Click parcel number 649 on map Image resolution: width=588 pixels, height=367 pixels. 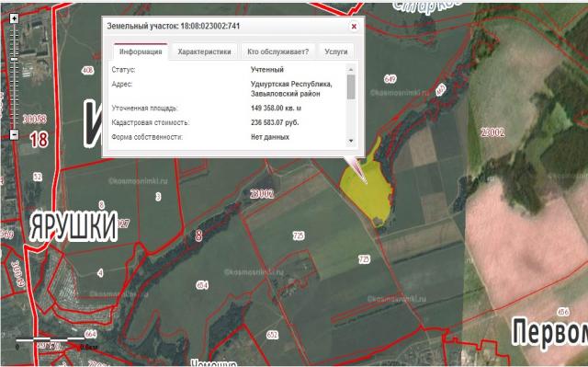390,79
